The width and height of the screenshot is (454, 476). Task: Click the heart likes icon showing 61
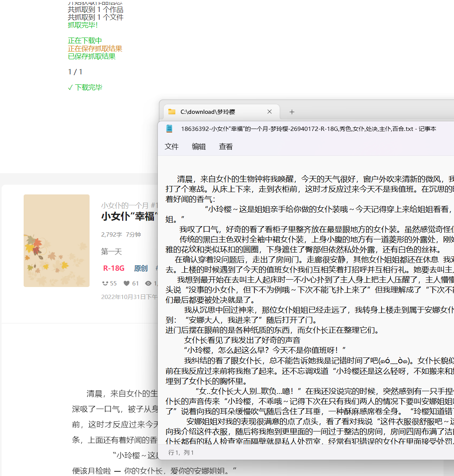pyautogui.click(x=126, y=284)
